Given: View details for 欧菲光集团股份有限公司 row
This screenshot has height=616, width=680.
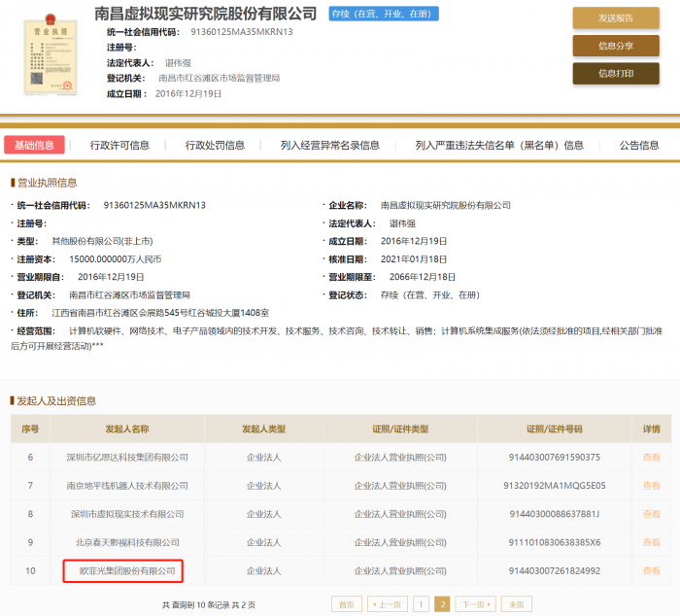Looking at the screenshot, I should (x=652, y=571).
